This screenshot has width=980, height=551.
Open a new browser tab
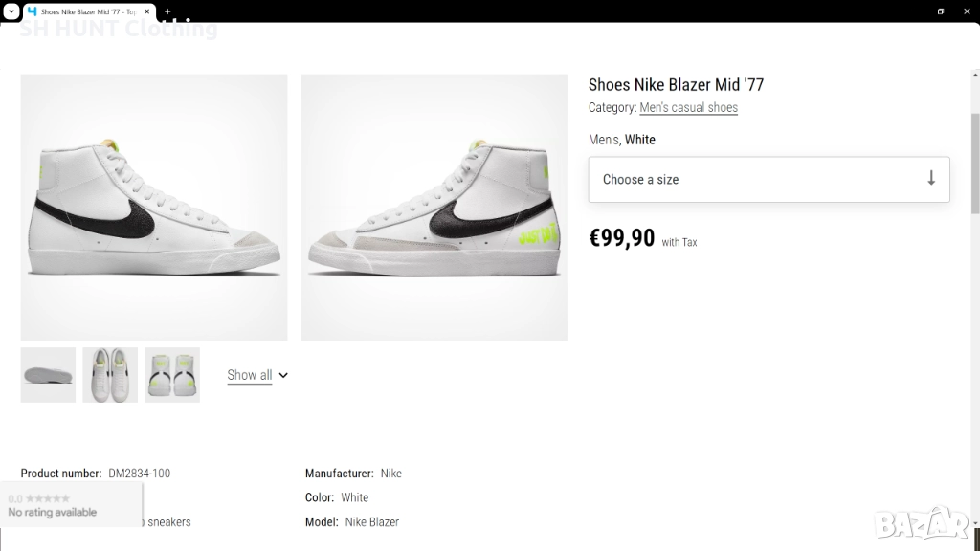pos(167,11)
